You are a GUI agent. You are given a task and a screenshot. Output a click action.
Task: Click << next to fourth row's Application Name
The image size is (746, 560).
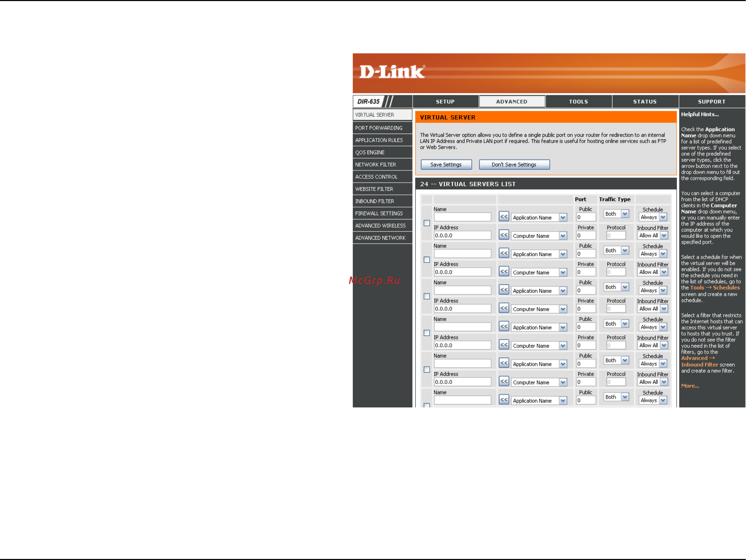click(x=504, y=327)
